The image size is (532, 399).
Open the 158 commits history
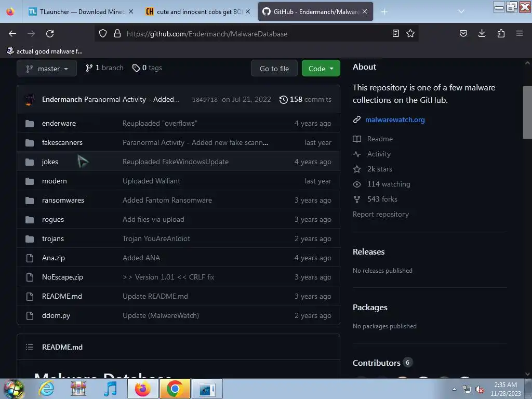coord(305,99)
